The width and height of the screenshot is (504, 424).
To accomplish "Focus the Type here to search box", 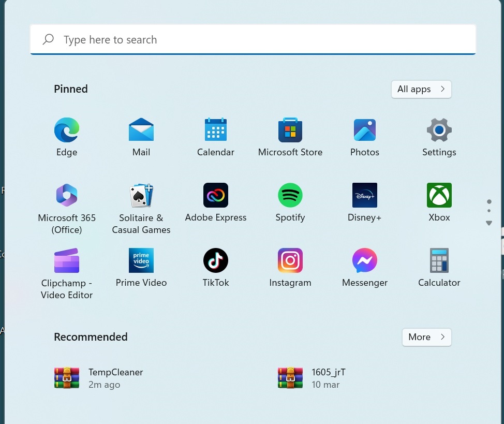I will point(253,39).
